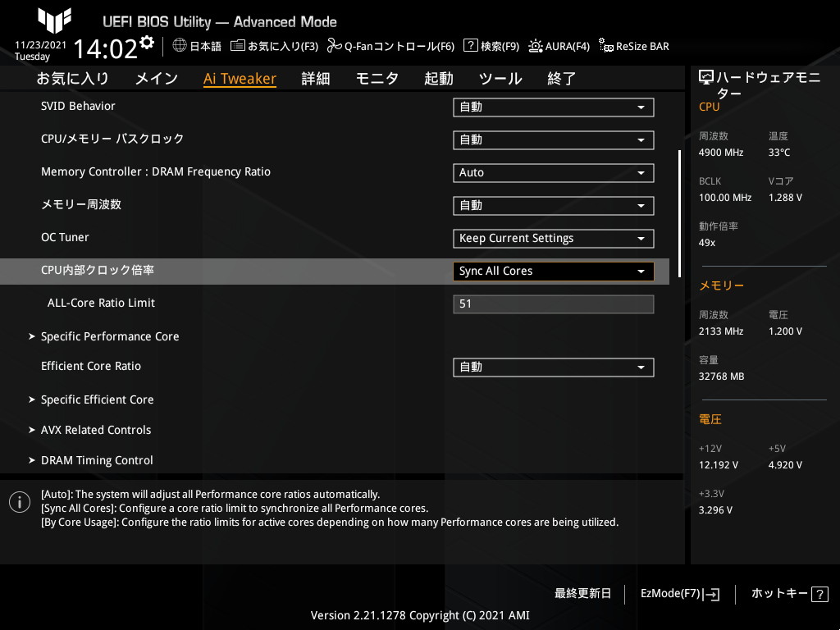Click the 33°C CPU temperature value
The width and height of the screenshot is (840, 630).
coord(779,153)
